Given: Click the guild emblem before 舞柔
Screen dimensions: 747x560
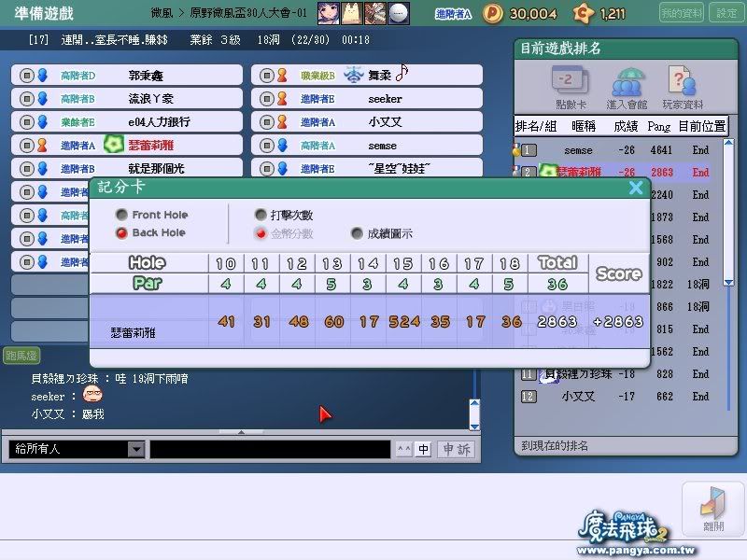Looking at the screenshot, I should pos(354,75).
